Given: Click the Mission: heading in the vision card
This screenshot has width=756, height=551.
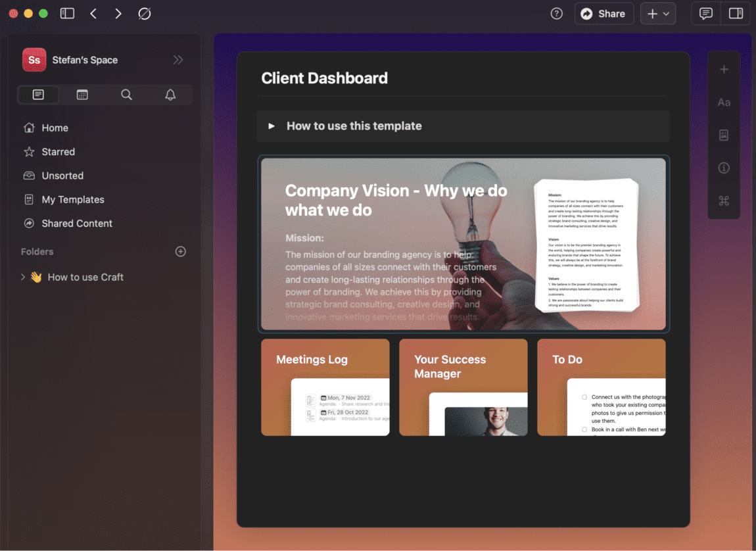Looking at the screenshot, I should (x=305, y=238).
